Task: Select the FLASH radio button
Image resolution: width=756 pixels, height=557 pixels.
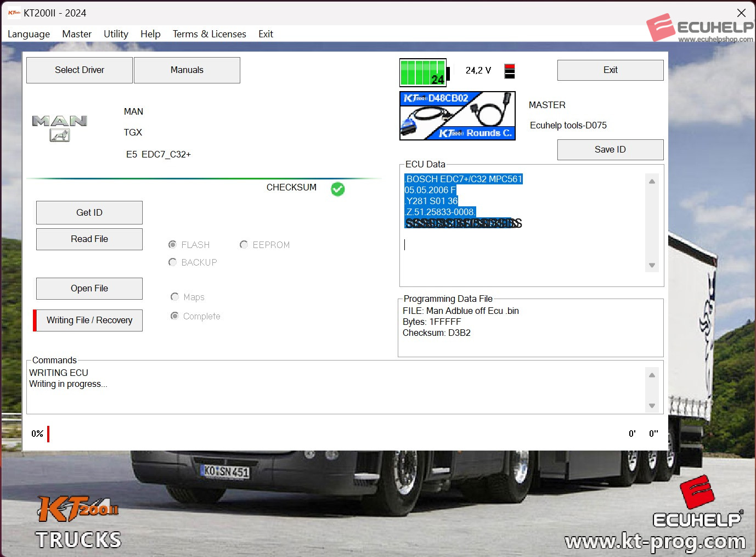Action: 173,245
